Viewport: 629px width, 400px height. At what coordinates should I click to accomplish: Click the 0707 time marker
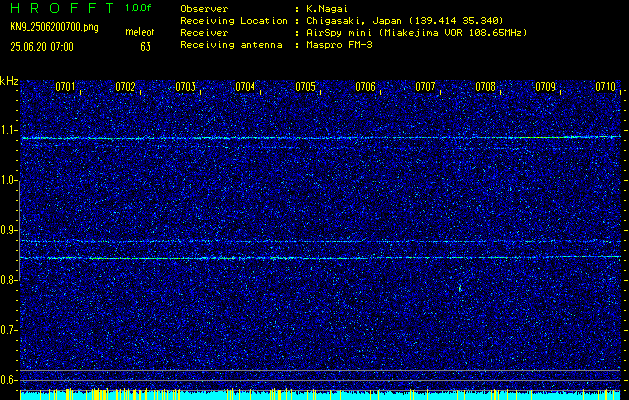425,87
